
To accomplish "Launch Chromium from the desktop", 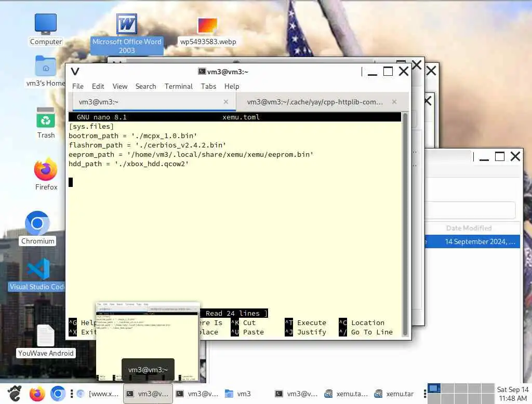I will (37, 228).
